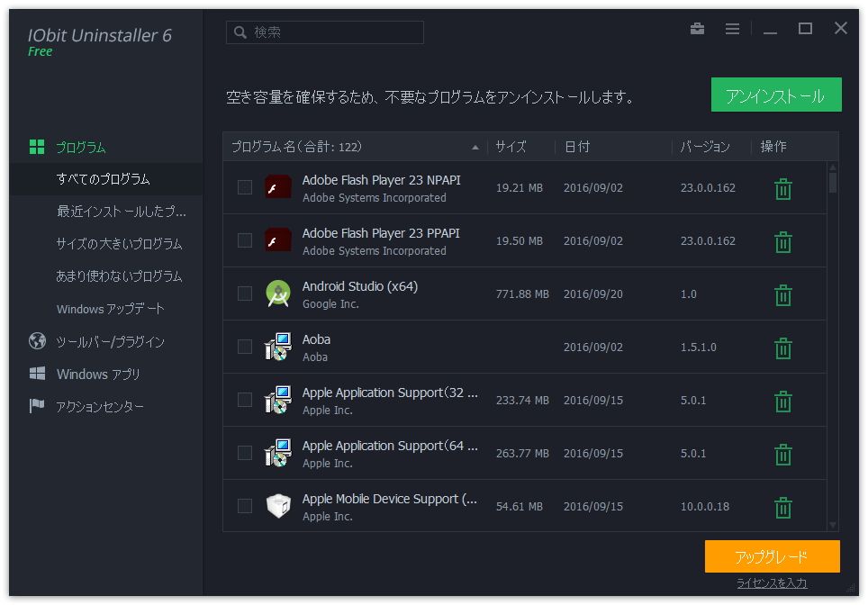
Task: Tick the Aoba checkbox
Action: click(245, 347)
